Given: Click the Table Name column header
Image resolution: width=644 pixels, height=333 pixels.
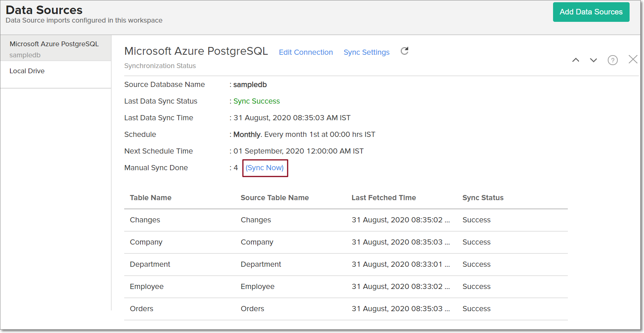Looking at the screenshot, I should [x=150, y=198].
